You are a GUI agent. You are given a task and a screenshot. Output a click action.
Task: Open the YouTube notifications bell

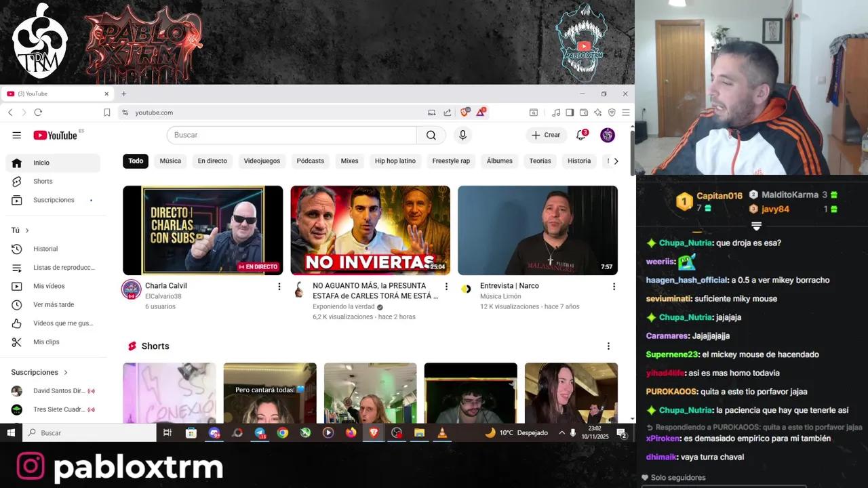(580, 135)
